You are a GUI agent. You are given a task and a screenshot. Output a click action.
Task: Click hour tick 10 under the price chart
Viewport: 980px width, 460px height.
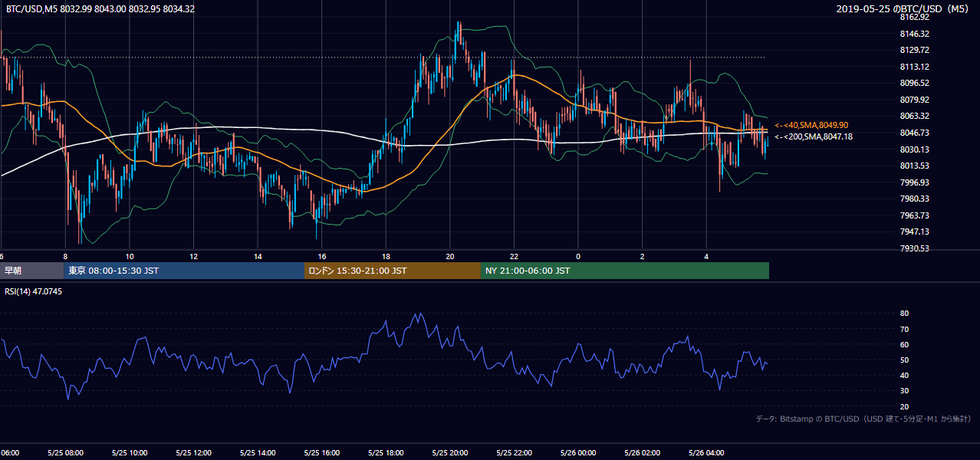tap(130, 256)
